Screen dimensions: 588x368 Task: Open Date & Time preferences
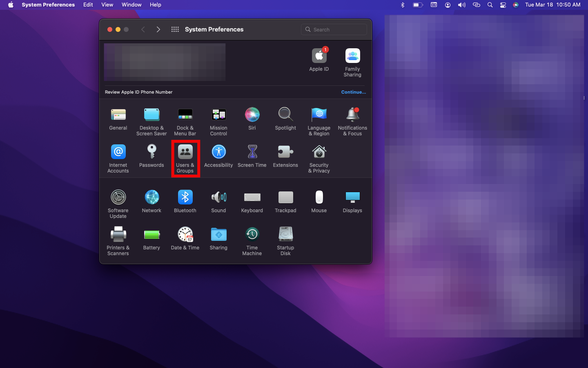[185, 238]
